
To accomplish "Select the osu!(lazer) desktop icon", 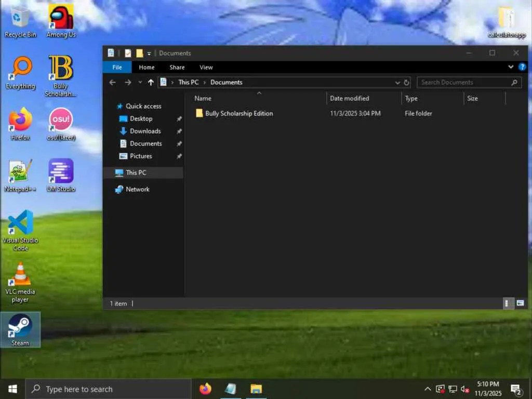I will click(x=61, y=124).
